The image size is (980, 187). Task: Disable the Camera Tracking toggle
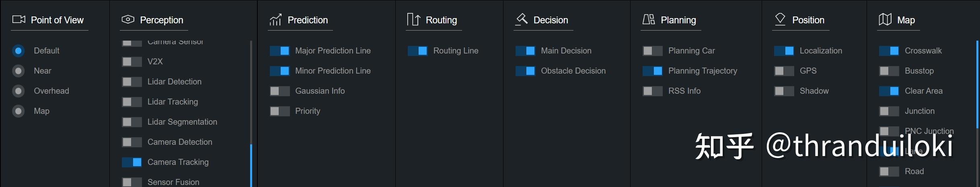(x=132, y=162)
